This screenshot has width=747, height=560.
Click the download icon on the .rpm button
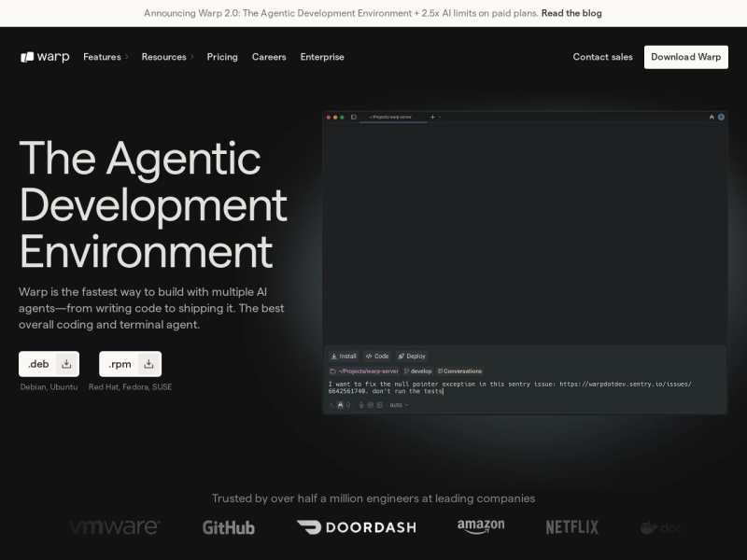(x=148, y=364)
